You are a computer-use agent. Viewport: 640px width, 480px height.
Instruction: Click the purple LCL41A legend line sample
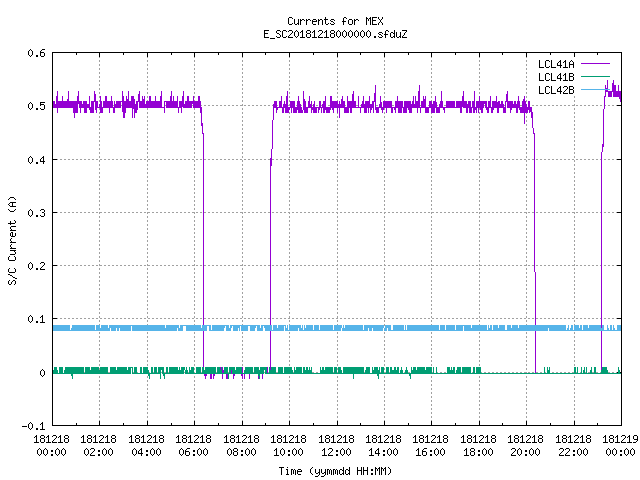click(595, 64)
